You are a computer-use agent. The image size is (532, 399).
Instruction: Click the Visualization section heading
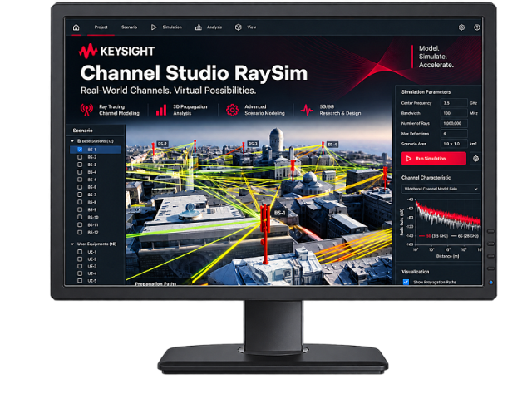(x=416, y=272)
